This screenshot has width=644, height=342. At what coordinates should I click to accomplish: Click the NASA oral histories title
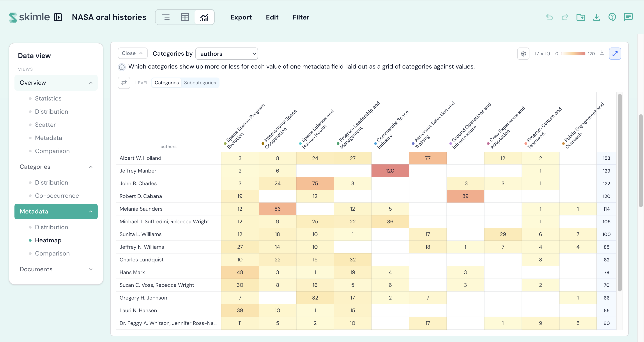pyautogui.click(x=109, y=17)
